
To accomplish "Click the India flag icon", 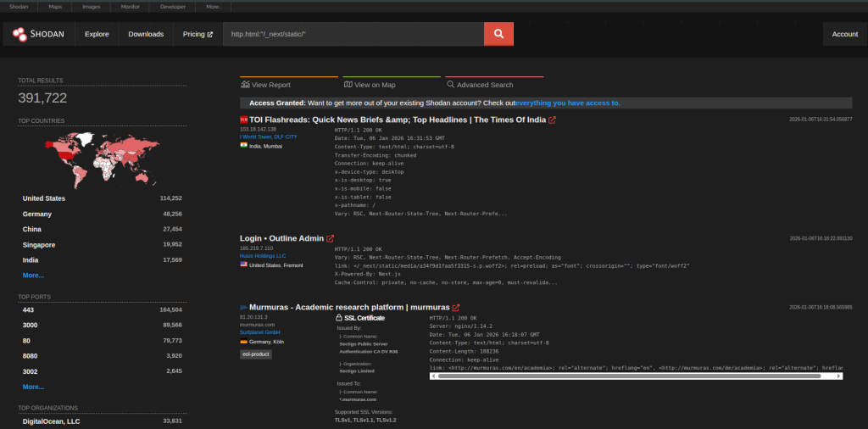I will pos(243,146).
